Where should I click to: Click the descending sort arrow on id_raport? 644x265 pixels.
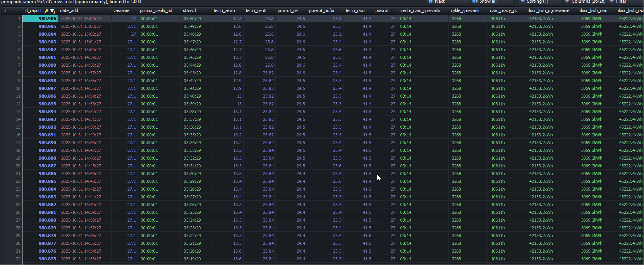(52, 11)
